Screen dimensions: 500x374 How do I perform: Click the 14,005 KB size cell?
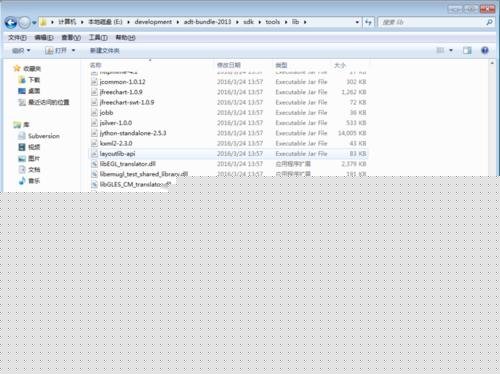(x=352, y=133)
